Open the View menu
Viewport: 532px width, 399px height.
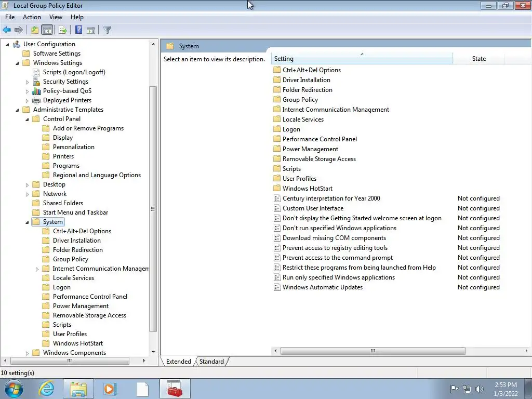tap(56, 17)
